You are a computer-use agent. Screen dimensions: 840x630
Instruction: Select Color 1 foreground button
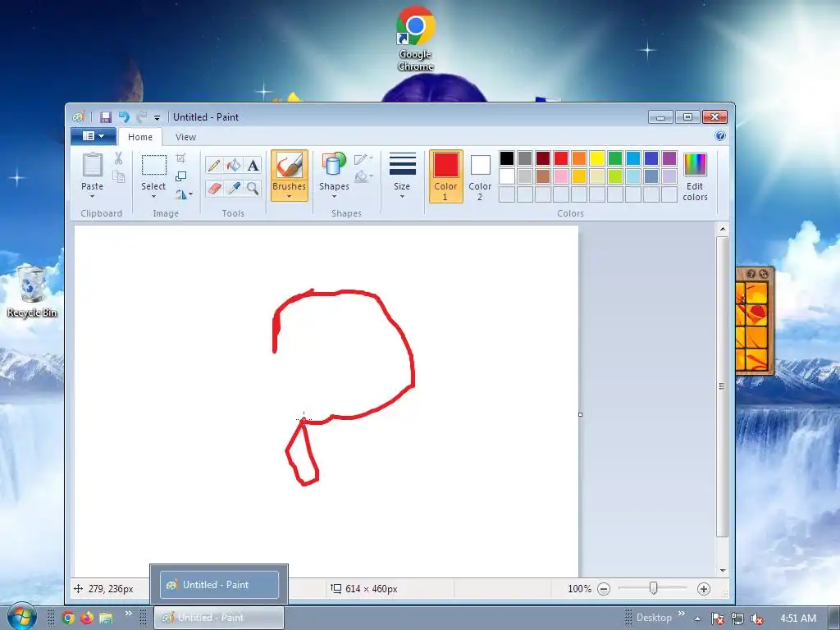[x=445, y=176]
